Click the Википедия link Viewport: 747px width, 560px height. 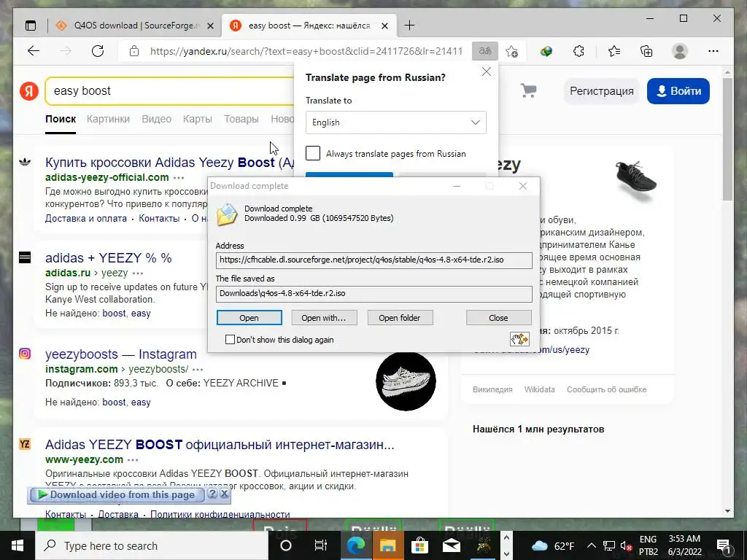tap(492, 389)
